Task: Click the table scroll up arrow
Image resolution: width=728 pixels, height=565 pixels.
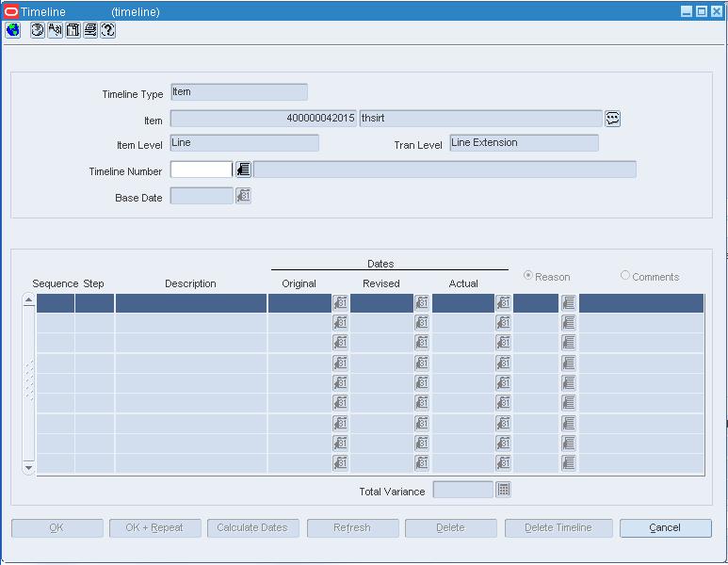Action: pyautogui.click(x=29, y=299)
